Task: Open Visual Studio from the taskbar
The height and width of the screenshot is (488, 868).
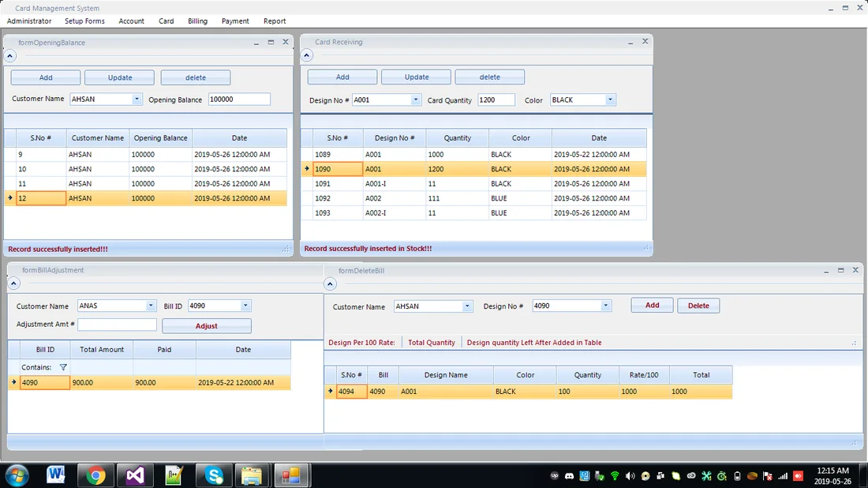Action: (135, 475)
